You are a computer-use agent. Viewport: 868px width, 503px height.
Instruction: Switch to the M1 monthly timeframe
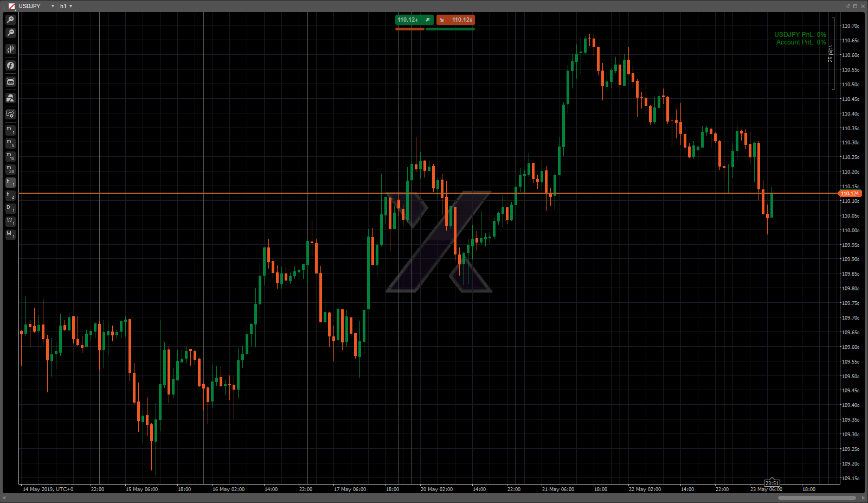(x=10, y=234)
